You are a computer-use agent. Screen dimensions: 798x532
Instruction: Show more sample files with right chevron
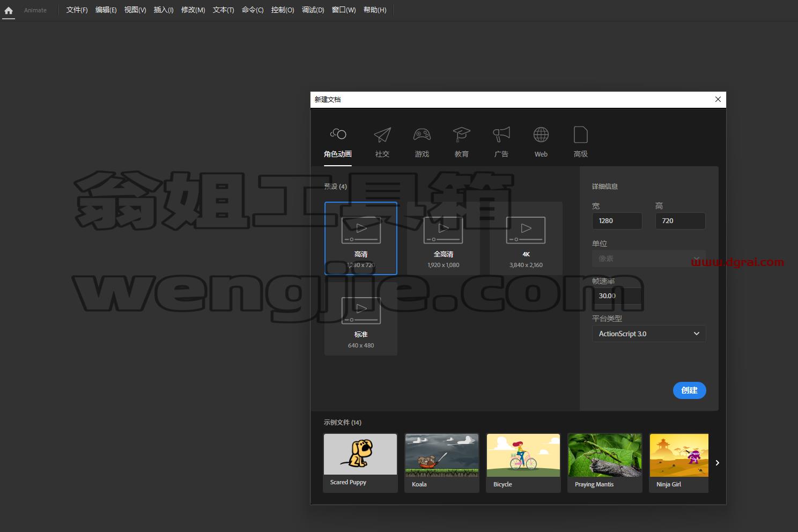click(718, 463)
